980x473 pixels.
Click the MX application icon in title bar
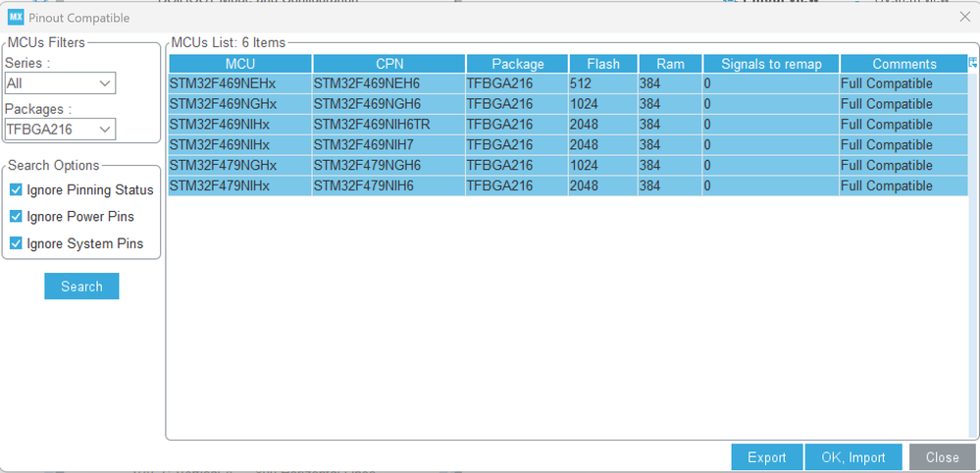tap(16, 18)
